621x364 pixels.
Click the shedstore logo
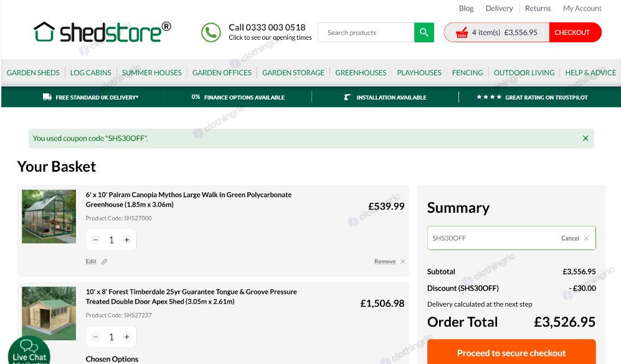pyautogui.click(x=102, y=32)
